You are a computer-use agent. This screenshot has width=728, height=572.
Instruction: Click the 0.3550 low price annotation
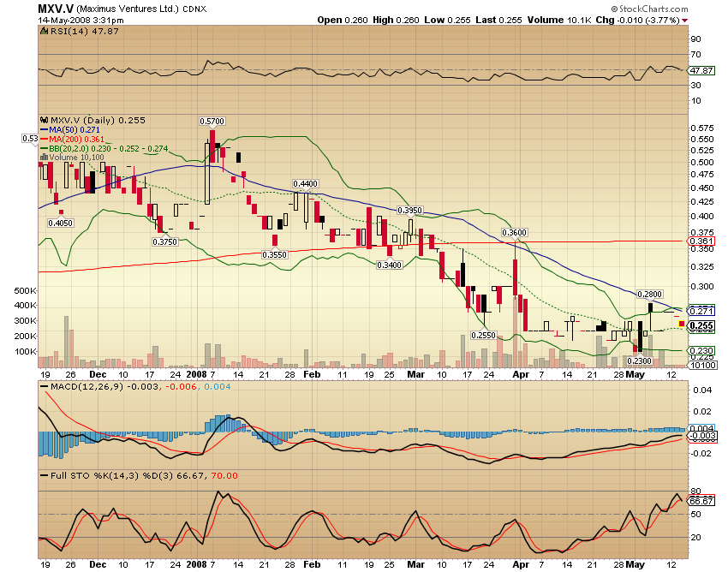(x=275, y=255)
